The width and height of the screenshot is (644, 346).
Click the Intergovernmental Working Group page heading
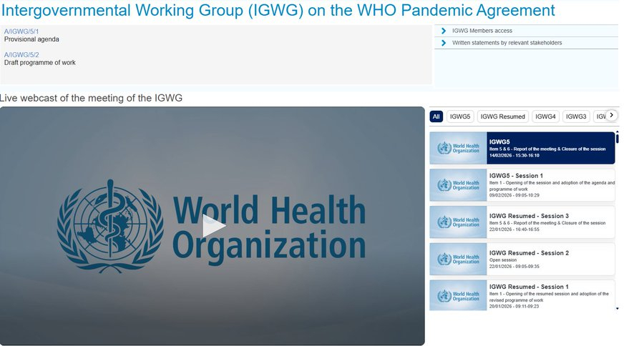click(278, 11)
